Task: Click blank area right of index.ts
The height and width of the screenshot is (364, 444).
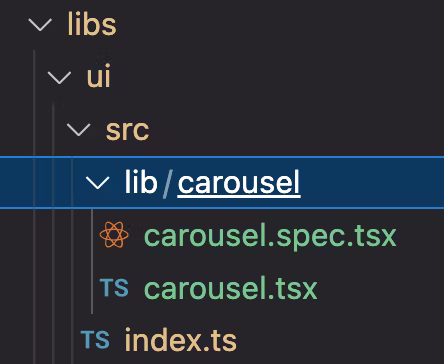Action: point(340,340)
